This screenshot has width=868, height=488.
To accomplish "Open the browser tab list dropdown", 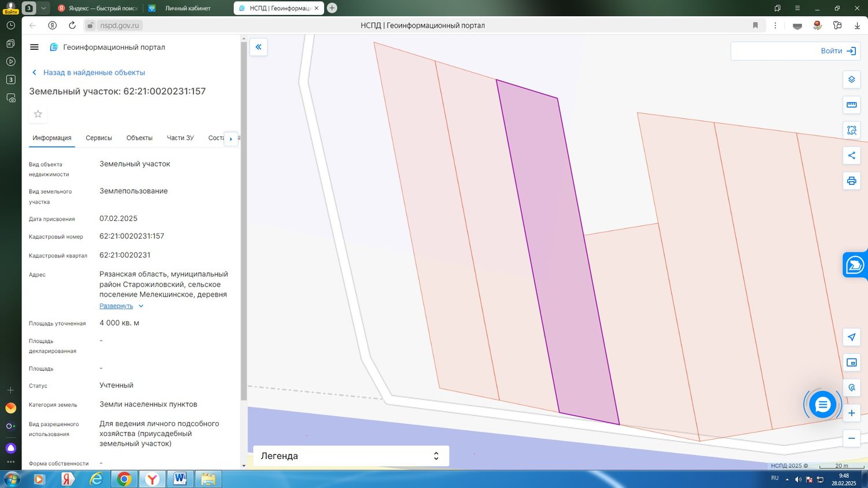I will (43, 8).
